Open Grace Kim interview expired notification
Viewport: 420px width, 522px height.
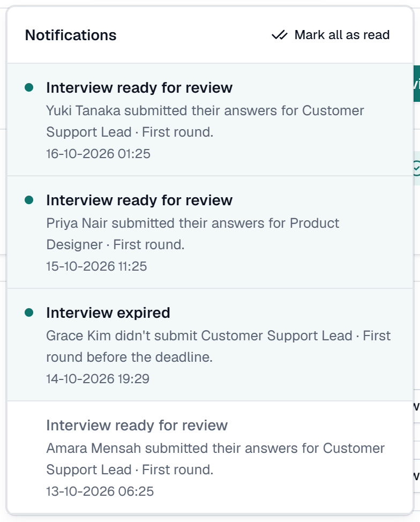[x=210, y=345]
